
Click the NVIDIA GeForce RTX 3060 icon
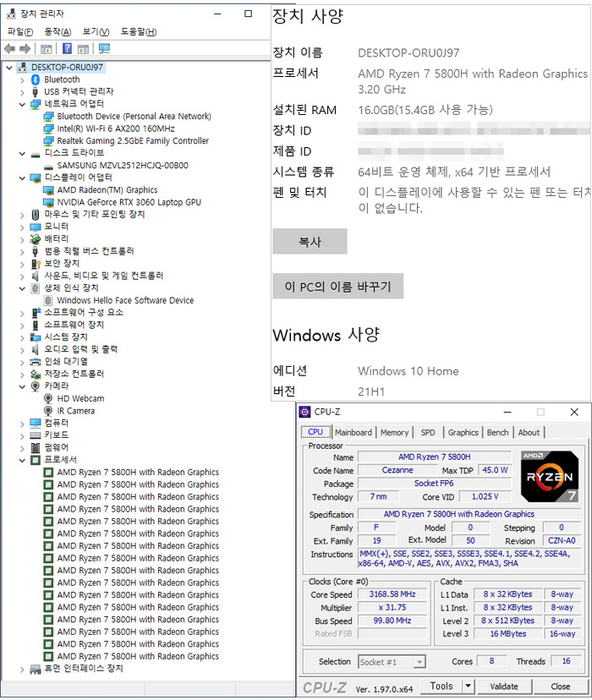(48, 203)
